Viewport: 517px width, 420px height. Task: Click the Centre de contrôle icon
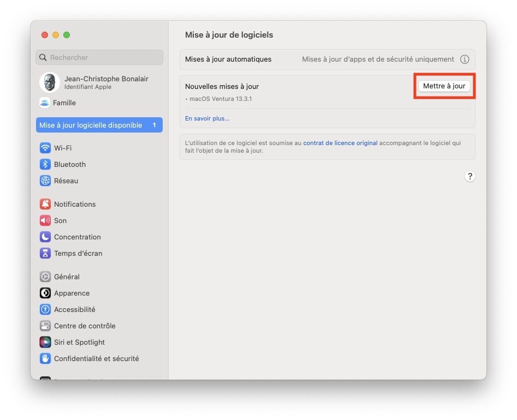tap(45, 326)
